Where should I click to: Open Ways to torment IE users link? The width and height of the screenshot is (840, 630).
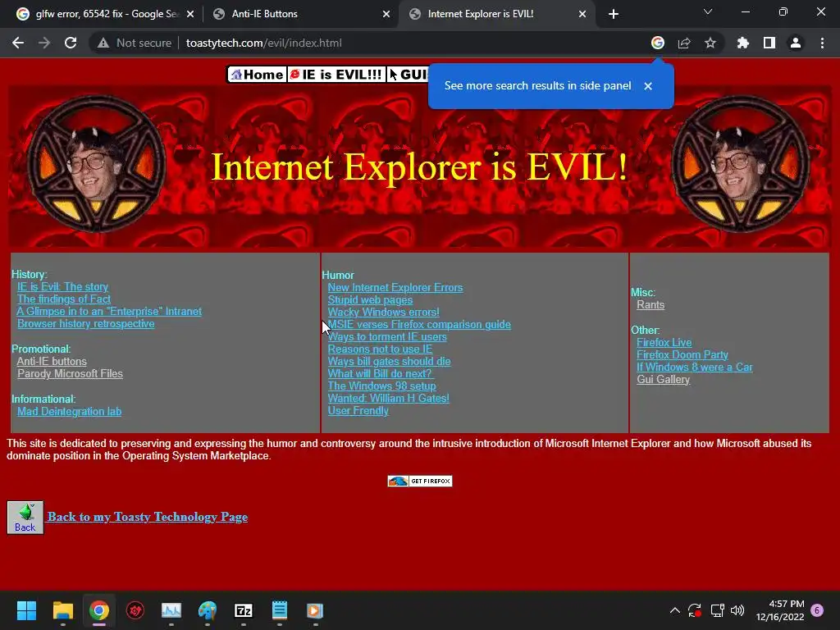click(387, 337)
